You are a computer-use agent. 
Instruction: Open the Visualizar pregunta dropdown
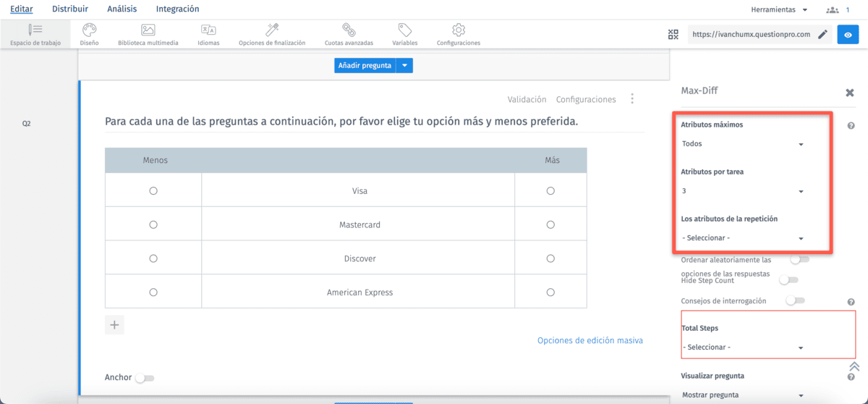pyautogui.click(x=743, y=395)
